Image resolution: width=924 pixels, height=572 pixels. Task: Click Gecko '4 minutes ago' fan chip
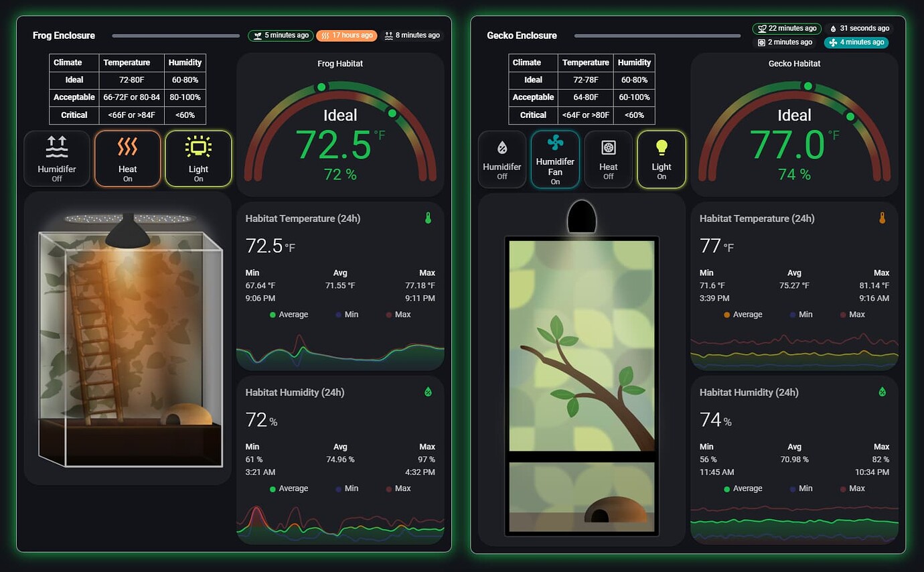click(x=856, y=42)
